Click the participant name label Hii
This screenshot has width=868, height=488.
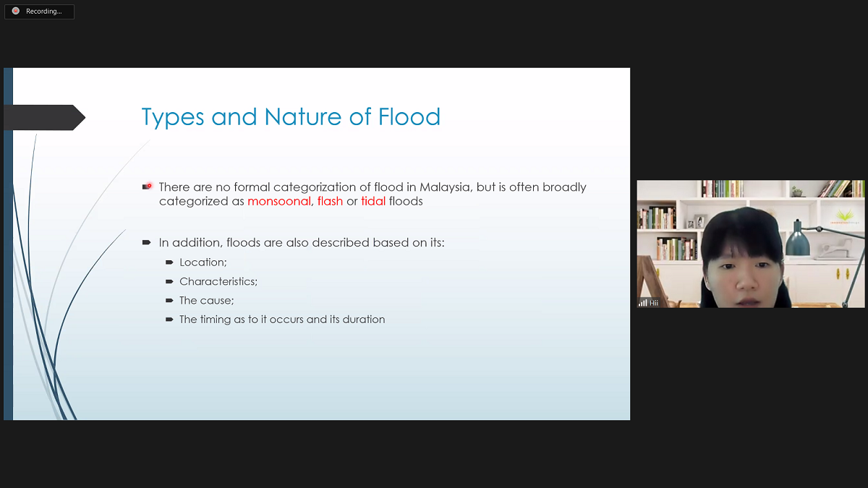[654, 303]
